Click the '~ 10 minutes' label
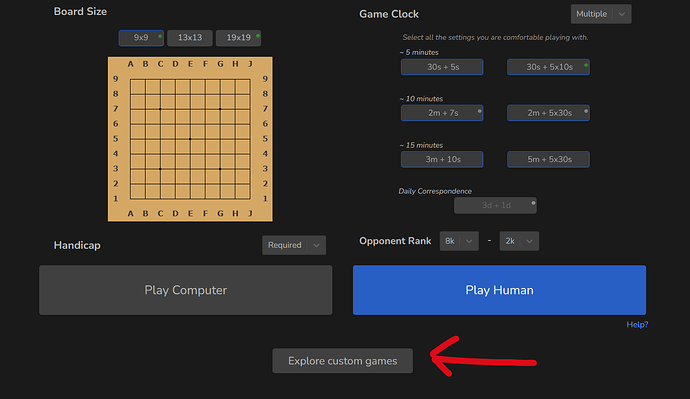This screenshot has width=690, height=399. coord(421,99)
